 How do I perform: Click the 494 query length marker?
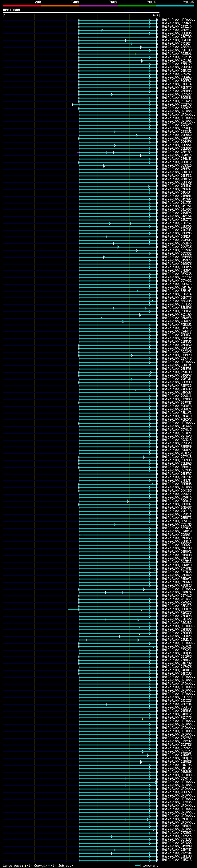pos(155,15)
